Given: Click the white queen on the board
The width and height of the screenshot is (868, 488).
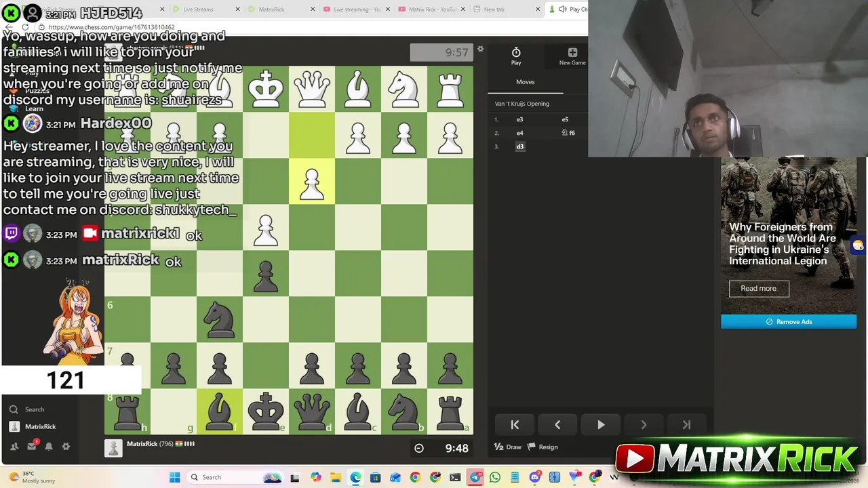Looking at the screenshot, I should 312,89.
